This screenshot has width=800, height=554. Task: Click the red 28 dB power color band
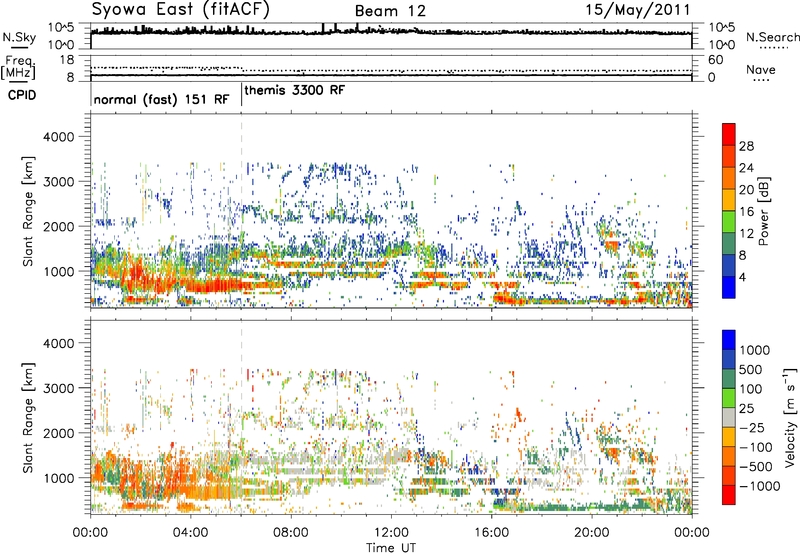click(x=729, y=134)
